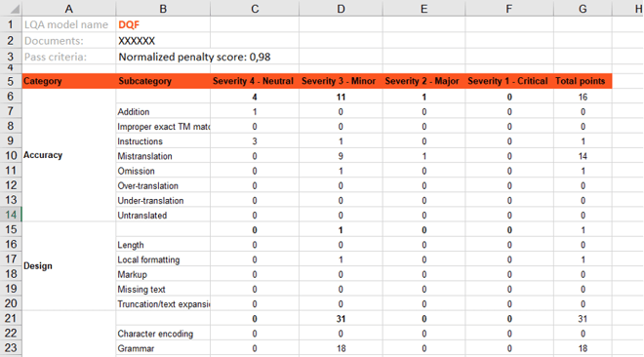
Task: Select row 23 header
Action: coord(11,348)
